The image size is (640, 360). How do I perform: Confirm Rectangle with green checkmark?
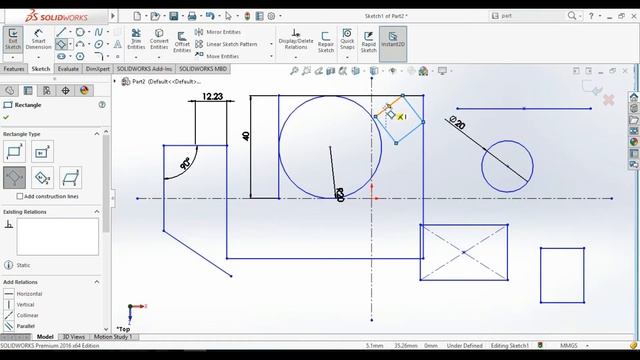pos(6,117)
